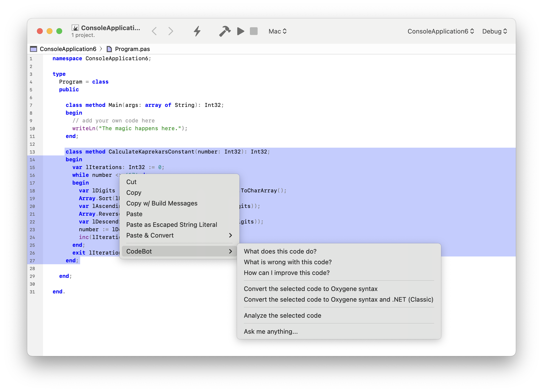543x392 pixels.
Task: Select What does this code do?
Action: (x=339, y=251)
